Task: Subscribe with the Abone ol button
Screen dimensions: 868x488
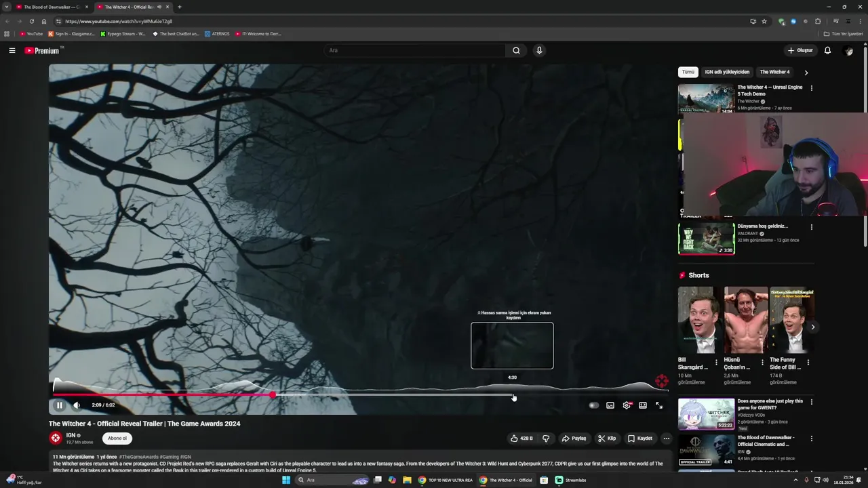Action: pyautogui.click(x=117, y=439)
